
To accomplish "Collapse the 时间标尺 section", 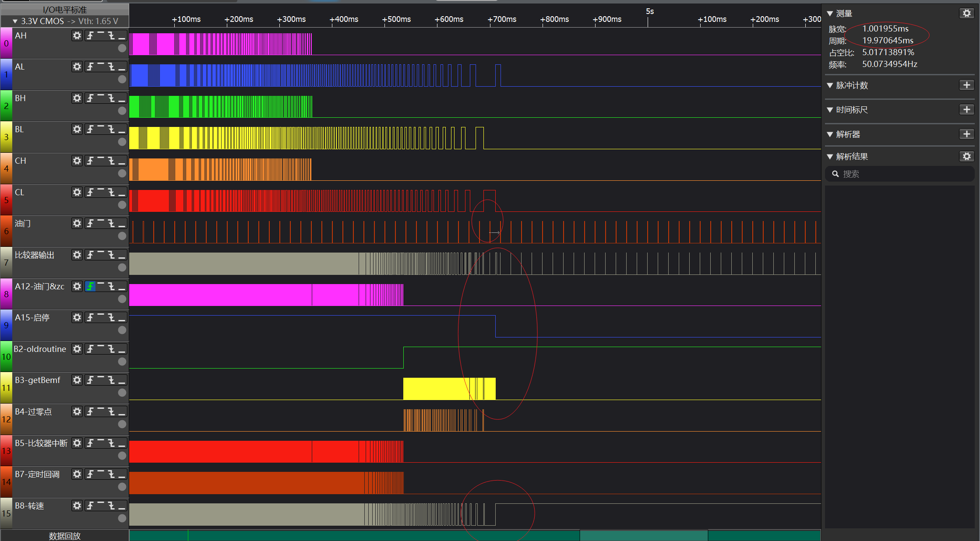I will pyautogui.click(x=830, y=110).
